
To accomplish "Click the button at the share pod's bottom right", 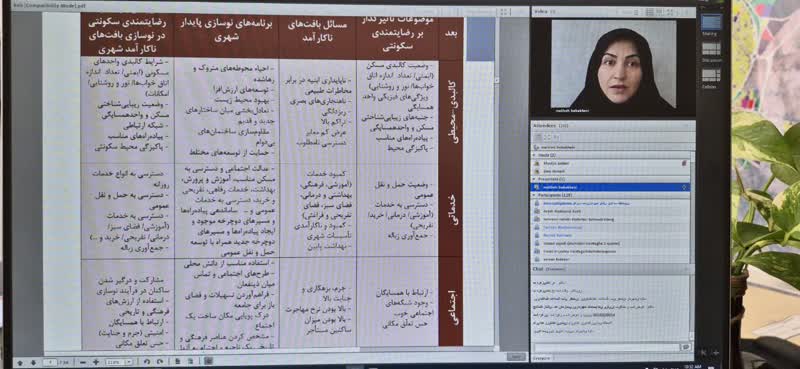I will [516, 357].
